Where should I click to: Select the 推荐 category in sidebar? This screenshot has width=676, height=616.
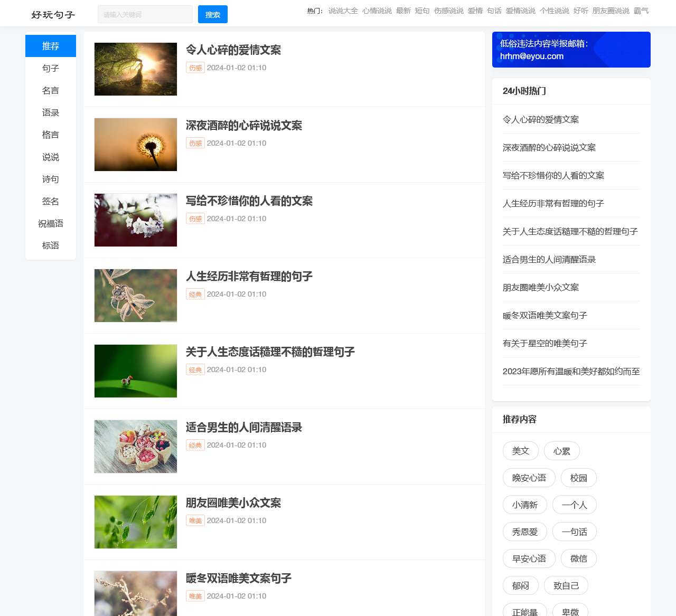tap(50, 46)
